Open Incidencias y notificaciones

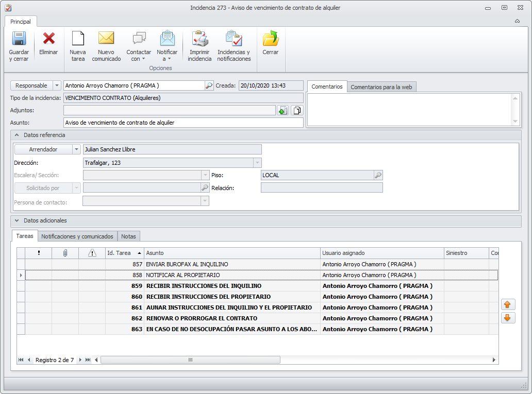click(234, 40)
